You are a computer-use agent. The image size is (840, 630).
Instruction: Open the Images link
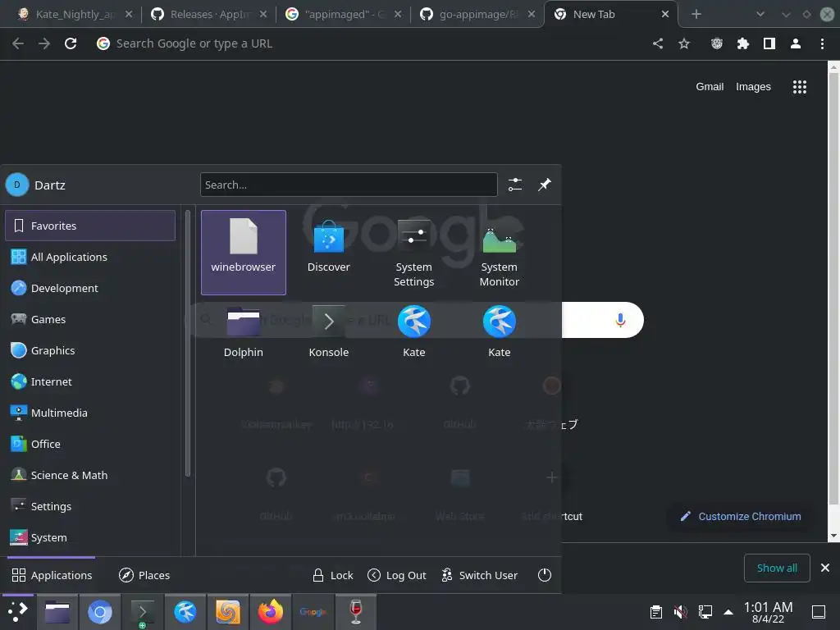coord(753,87)
